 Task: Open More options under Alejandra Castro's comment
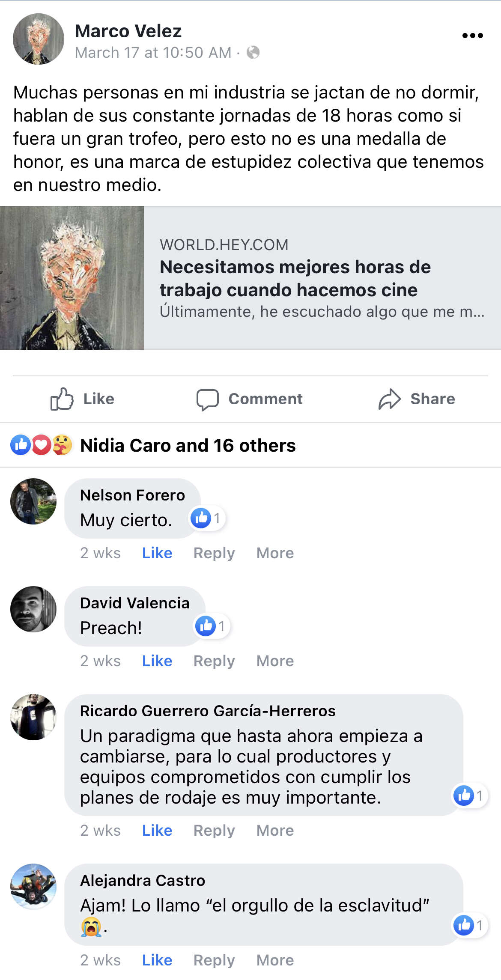pyautogui.click(x=275, y=960)
